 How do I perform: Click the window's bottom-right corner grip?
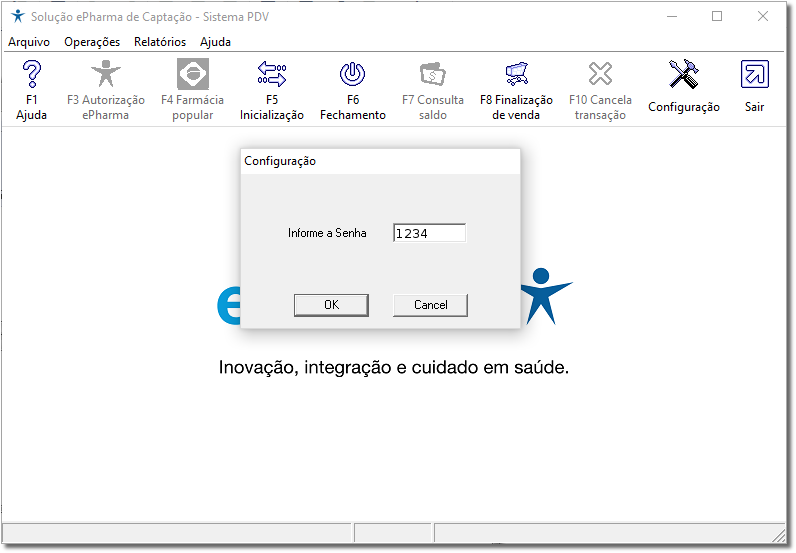click(x=778, y=536)
